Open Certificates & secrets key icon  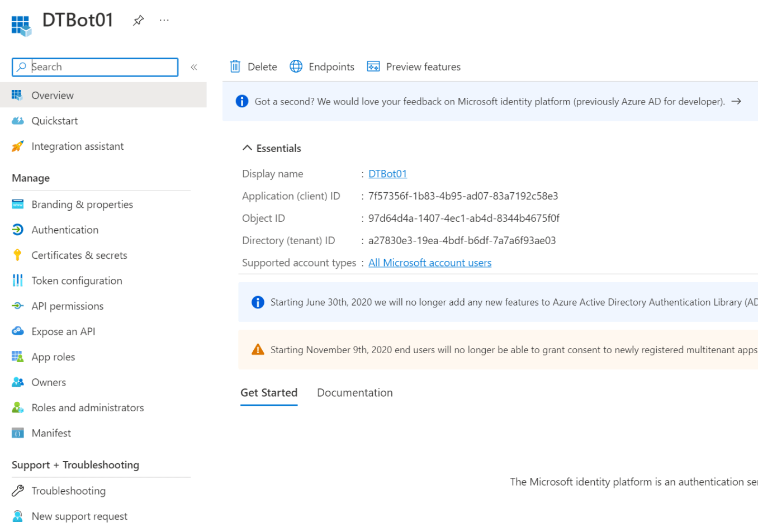point(17,255)
